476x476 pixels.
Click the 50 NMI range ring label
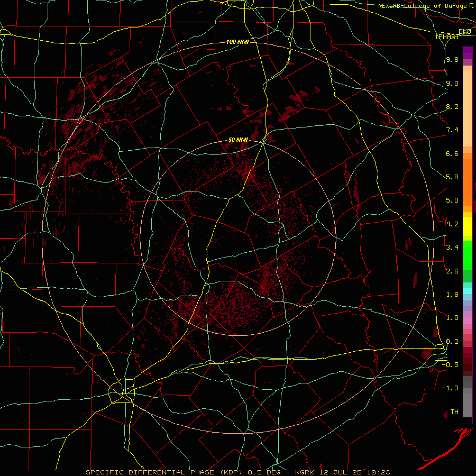click(238, 140)
